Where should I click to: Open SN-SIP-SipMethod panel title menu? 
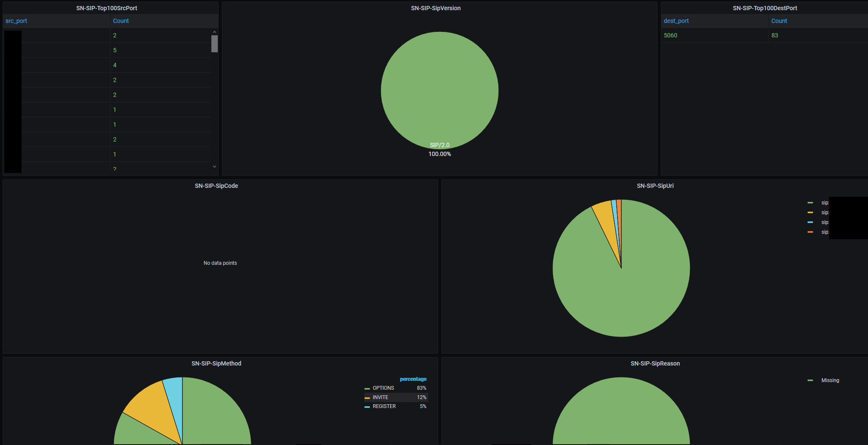pos(216,363)
